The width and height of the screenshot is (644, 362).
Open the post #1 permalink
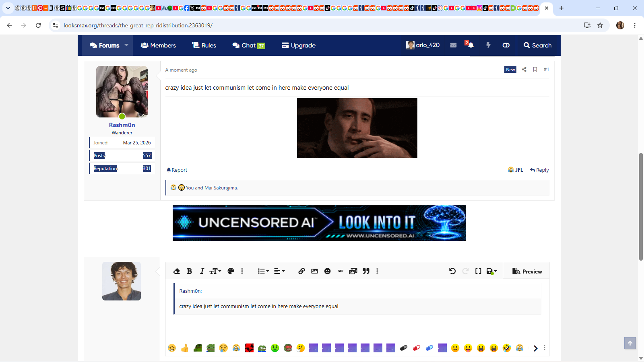[x=546, y=69]
